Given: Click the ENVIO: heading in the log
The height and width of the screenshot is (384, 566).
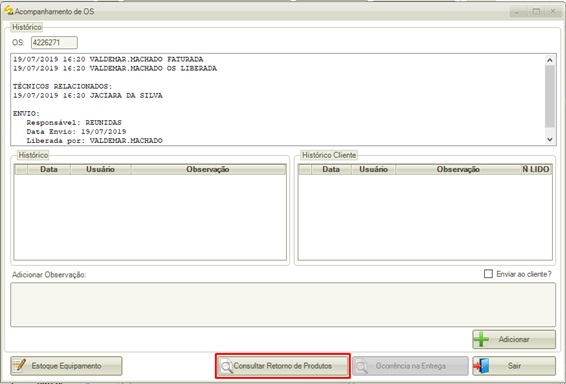Looking at the screenshot, I should pyautogui.click(x=26, y=113).
